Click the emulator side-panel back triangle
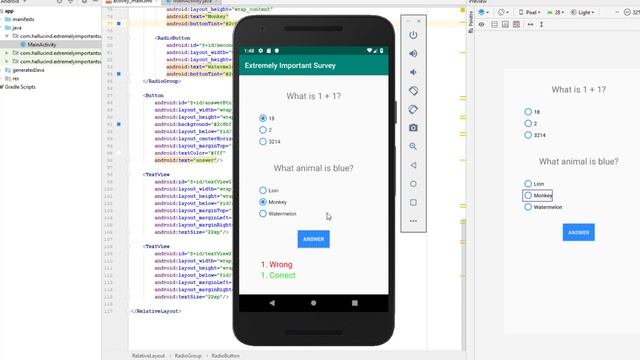The image size is (640, 360). (x=413, y=165)
